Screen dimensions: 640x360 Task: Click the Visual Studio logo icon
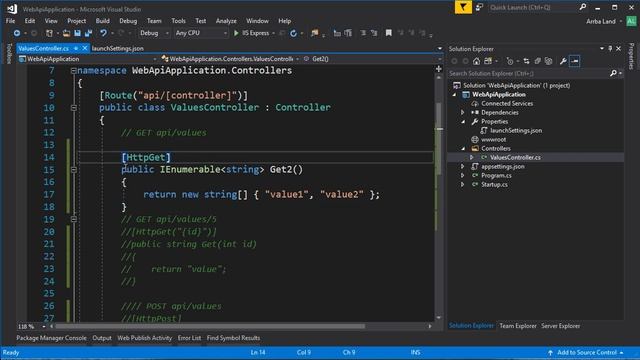[12, 9]
